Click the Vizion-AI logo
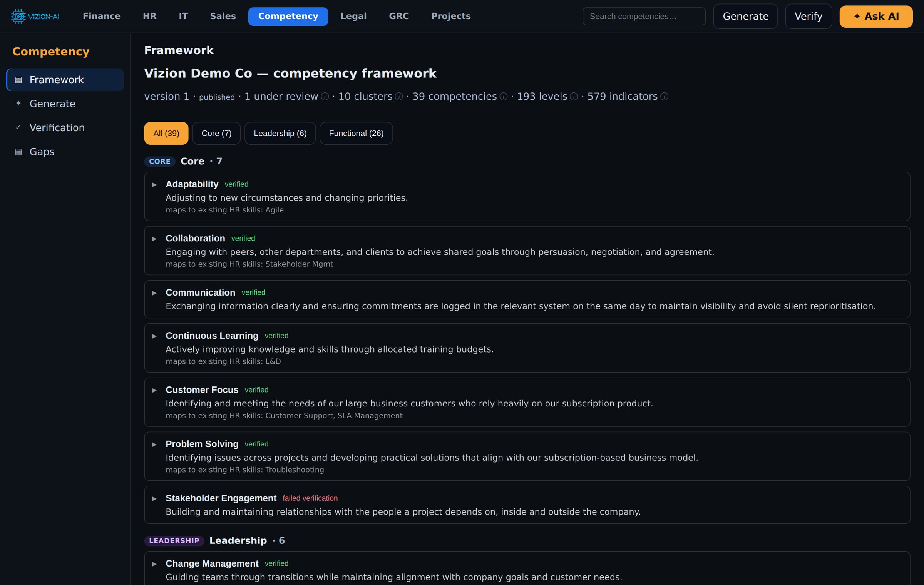 coord(35,16)
